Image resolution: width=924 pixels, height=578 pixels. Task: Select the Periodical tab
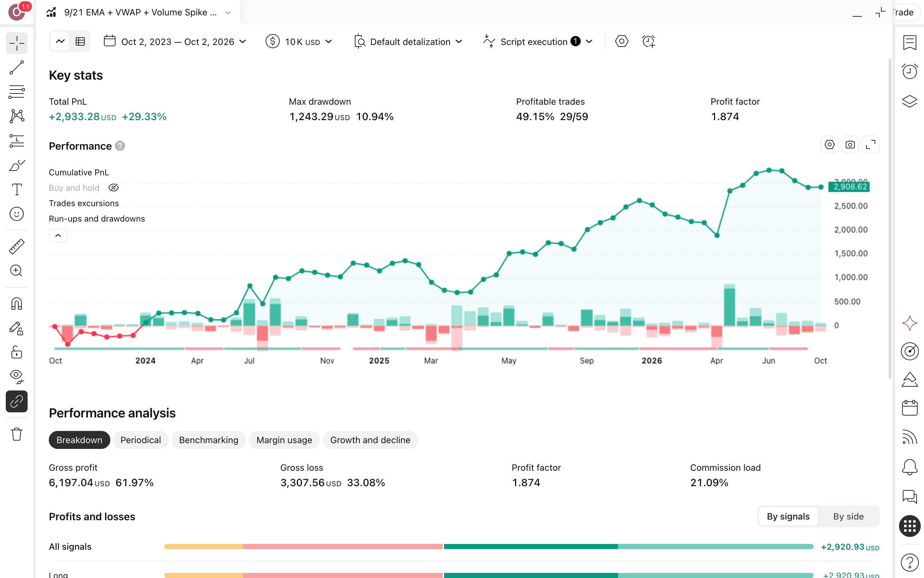(141, 440)
